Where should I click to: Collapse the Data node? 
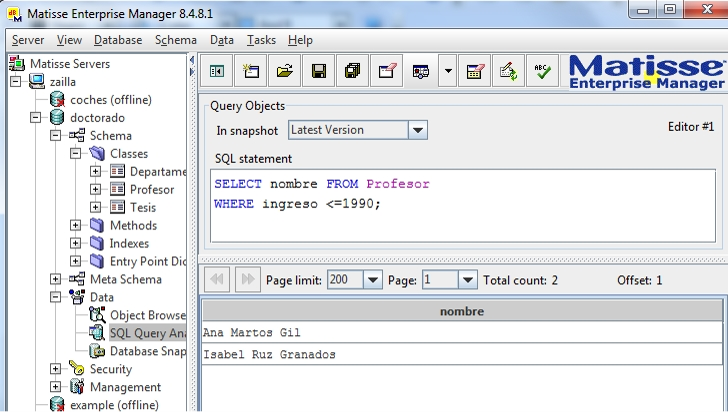pos(55,297)
